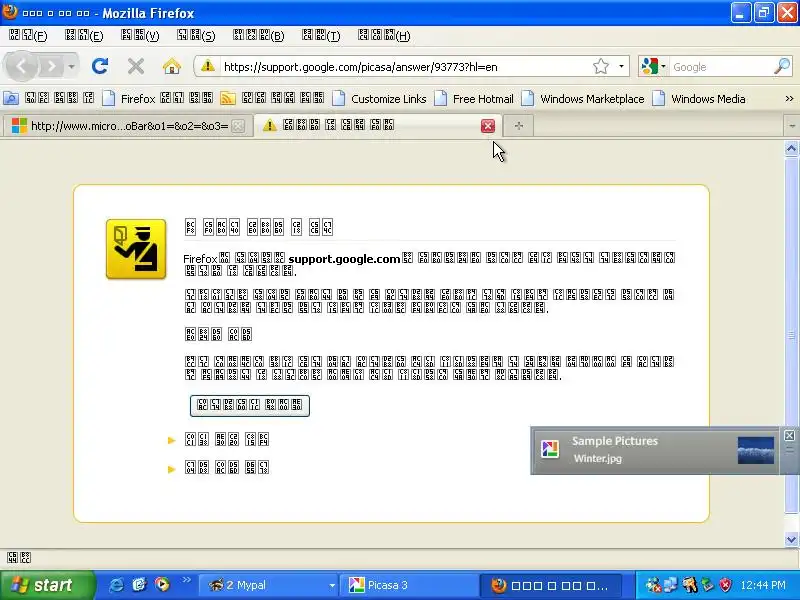Screen dimensions: 800x600
Task: Open the Windows Media bookmark
Action: (699, 98)
